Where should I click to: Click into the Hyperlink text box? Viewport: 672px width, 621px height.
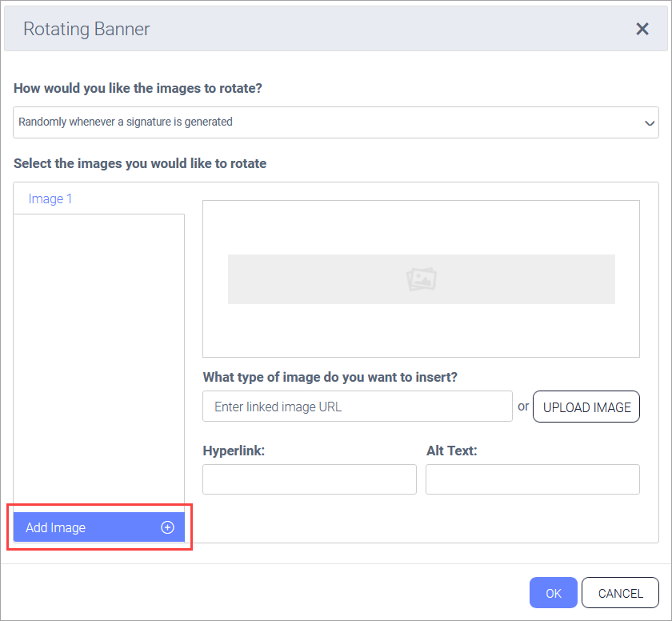[309, 479]
